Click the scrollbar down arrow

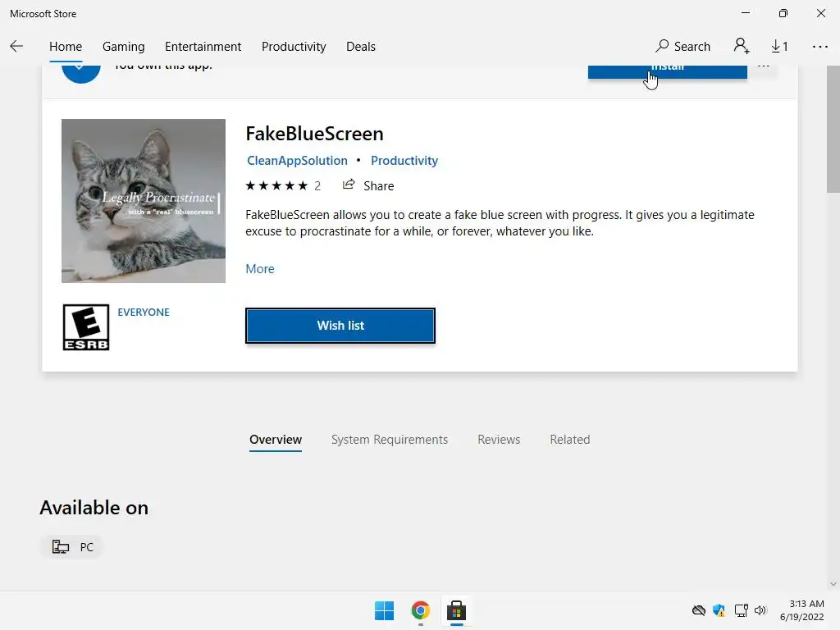click(833, 584)
